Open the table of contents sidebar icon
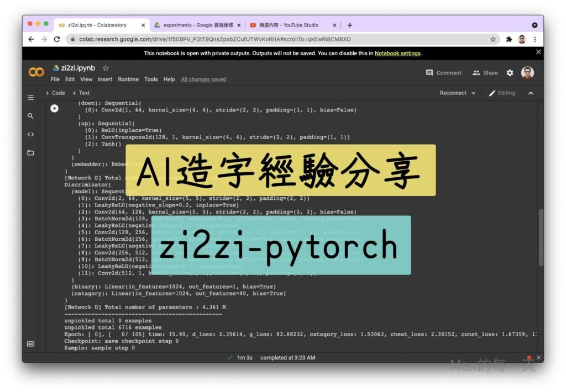 30,98
